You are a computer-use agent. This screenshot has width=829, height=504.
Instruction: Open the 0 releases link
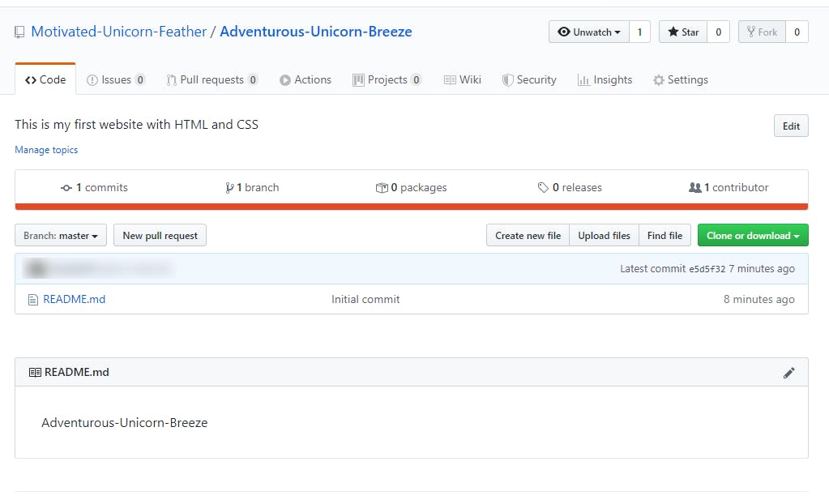570,187
